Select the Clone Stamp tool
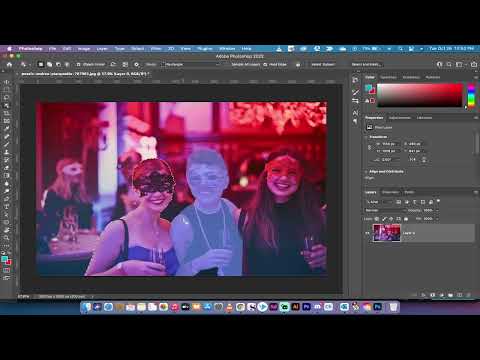The image size is (480, 360). 6,152
